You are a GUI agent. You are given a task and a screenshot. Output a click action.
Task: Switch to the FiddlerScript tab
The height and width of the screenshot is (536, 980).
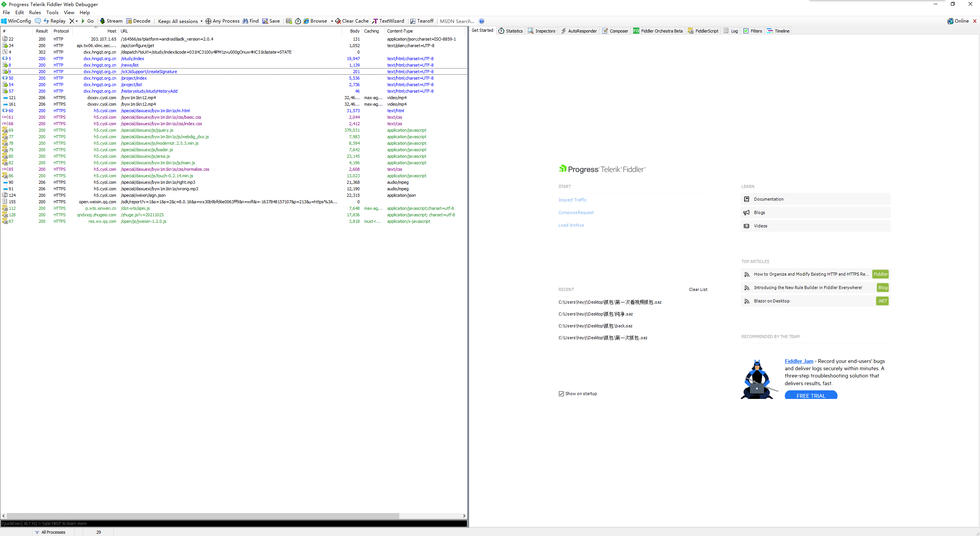coord(703,31)
